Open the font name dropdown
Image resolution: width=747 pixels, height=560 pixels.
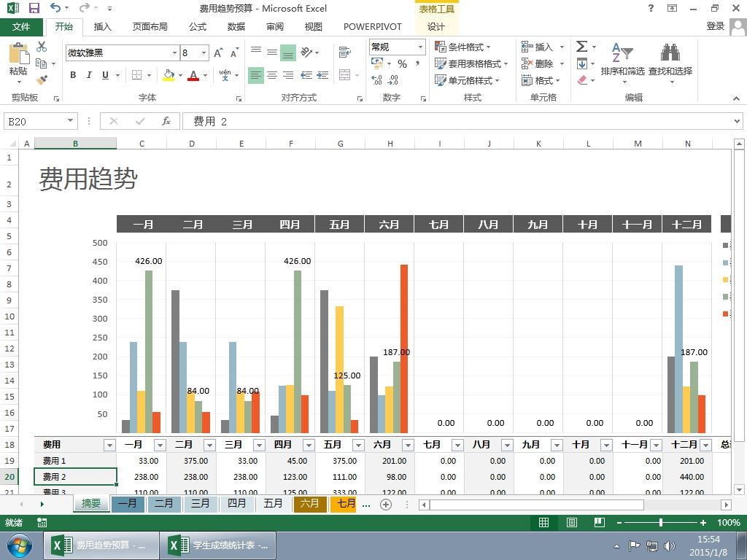coord(174,52)
